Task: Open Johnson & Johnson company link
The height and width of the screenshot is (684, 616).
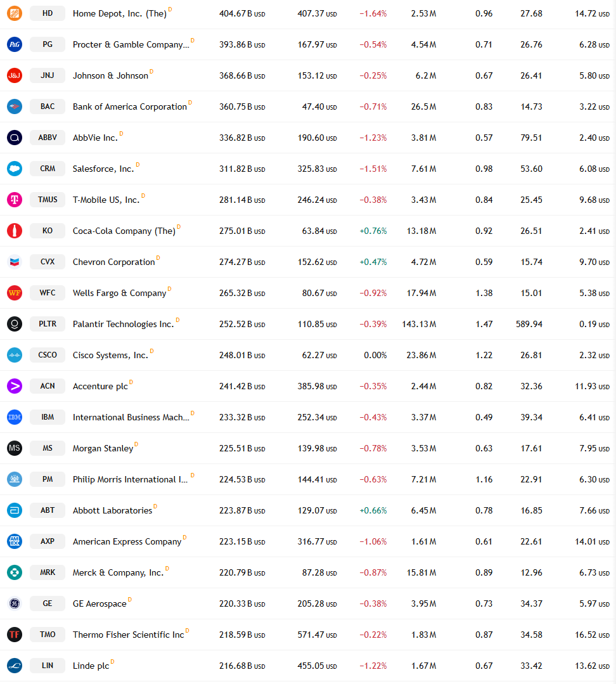Action: pos(110,75)
